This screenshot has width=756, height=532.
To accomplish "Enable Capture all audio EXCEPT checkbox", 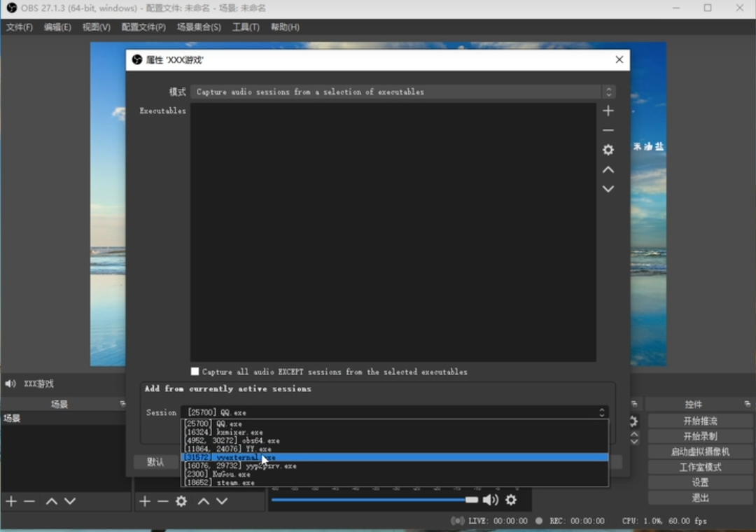I will 195,372.
